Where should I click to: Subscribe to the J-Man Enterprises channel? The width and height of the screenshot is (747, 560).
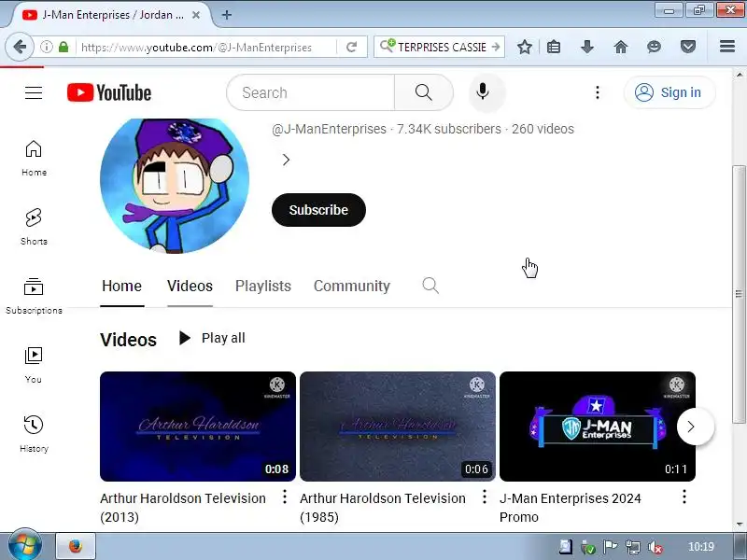[318, 210]
